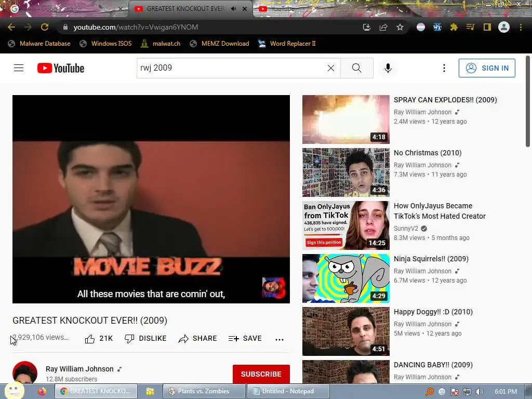Open YouTube settings three-dot menu
The height and width of the screenshot is (399, 532).
[444, 68]
